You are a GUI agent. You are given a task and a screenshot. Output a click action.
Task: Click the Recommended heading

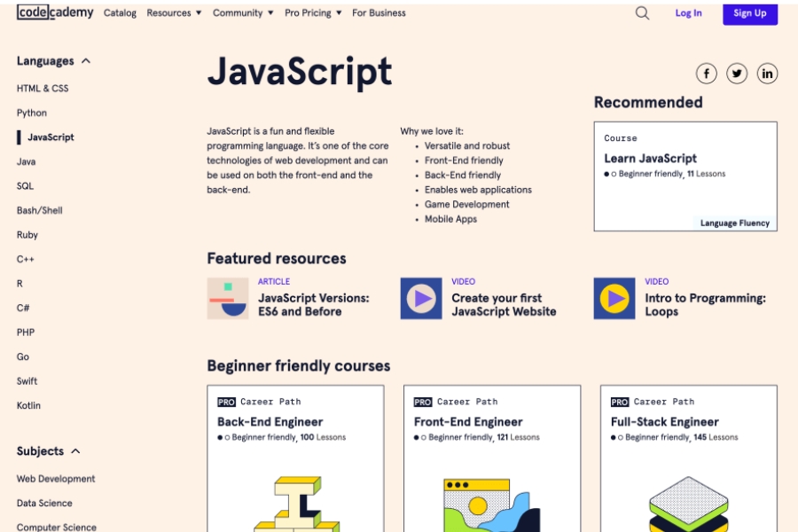(x=648, y=102)
